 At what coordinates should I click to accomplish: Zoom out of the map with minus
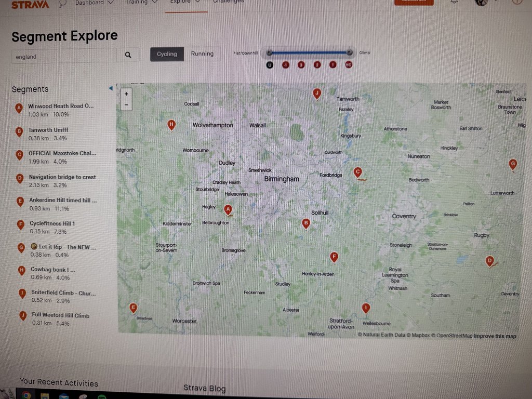click(x=126, y=105)
